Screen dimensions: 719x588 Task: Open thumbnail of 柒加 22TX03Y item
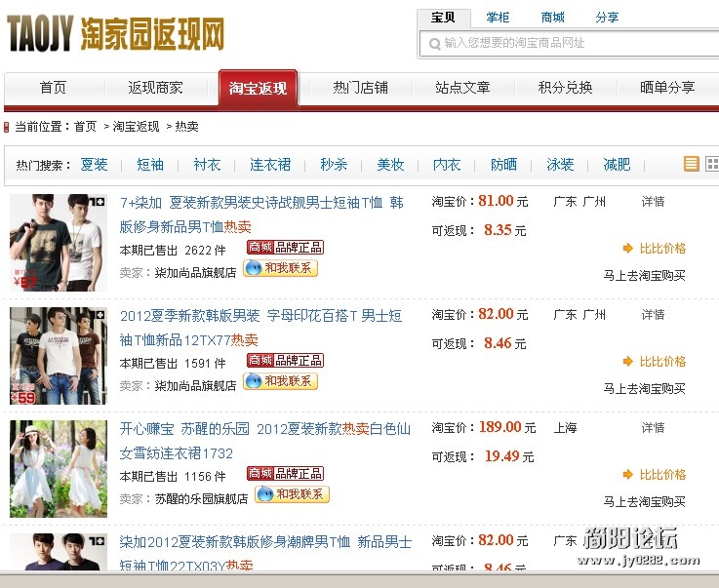(x=59, y=552)
